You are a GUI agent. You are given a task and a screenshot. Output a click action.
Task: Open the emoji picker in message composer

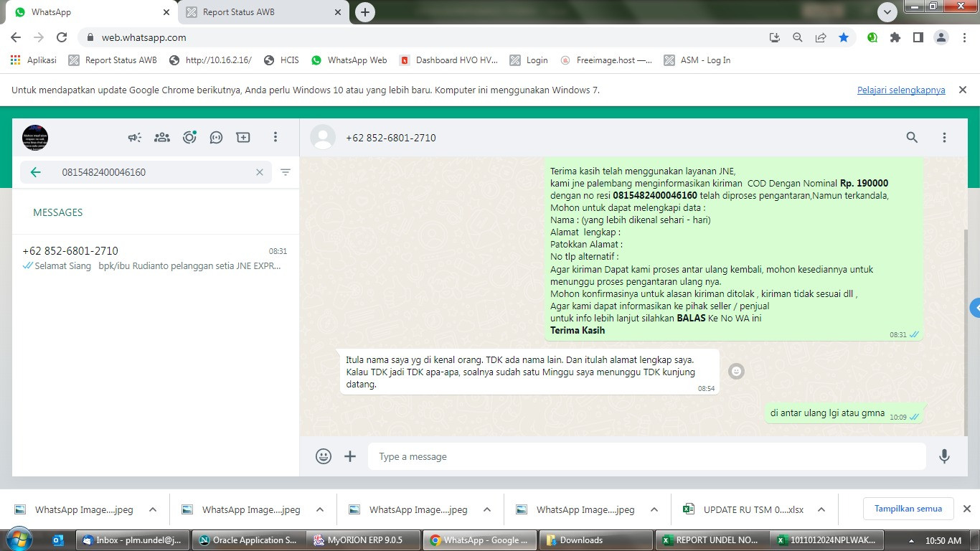pos(324,456)
